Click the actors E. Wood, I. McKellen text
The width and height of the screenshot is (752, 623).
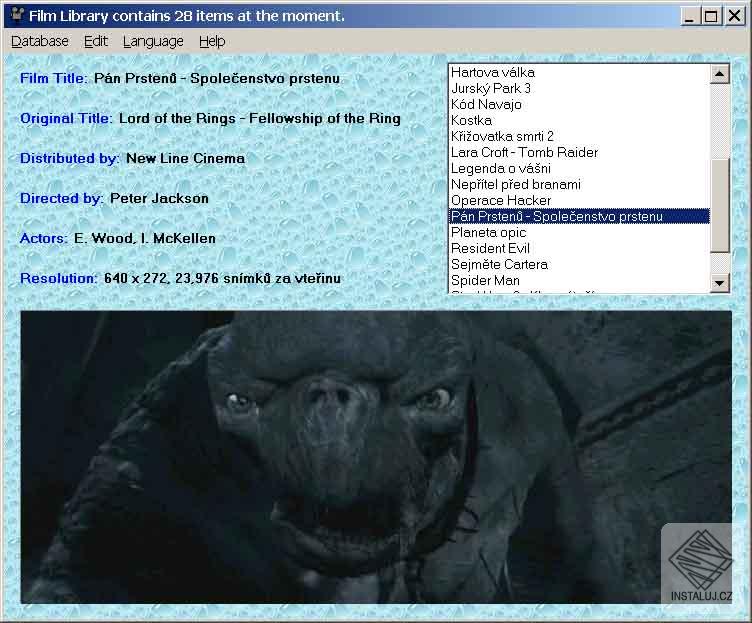tap(144, 238)
